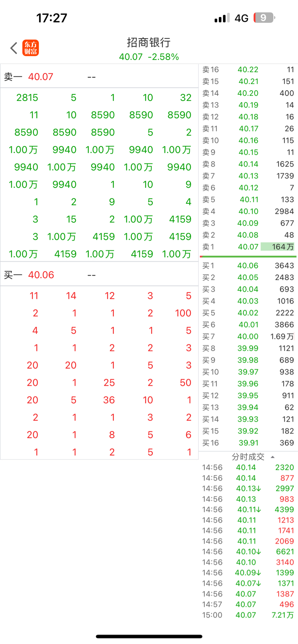Image resolution: width=298 pixels, height=644 pixels.
Task: Select 买8 row priced 39.99
Action: (248, 348)
